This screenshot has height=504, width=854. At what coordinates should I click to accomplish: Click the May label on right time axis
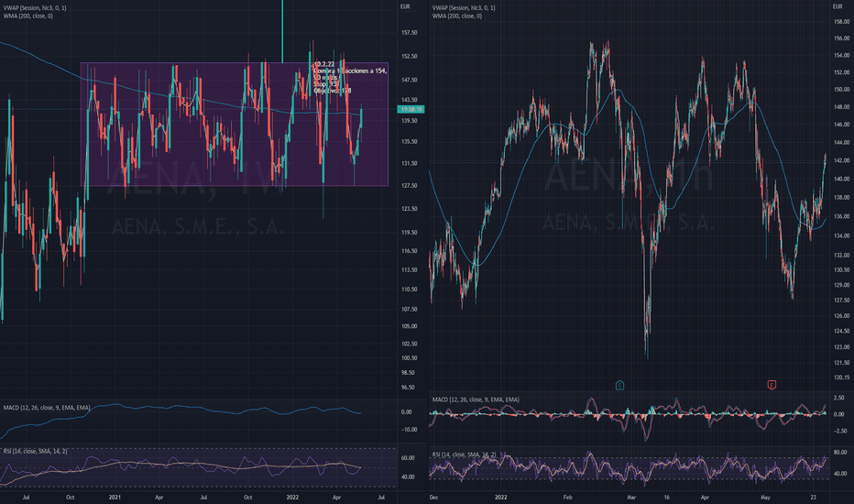[x=765, y=498]
